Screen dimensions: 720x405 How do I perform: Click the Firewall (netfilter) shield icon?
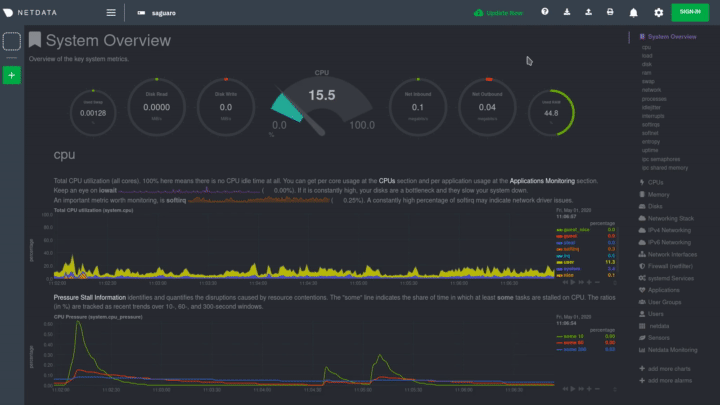click(642, 266)
